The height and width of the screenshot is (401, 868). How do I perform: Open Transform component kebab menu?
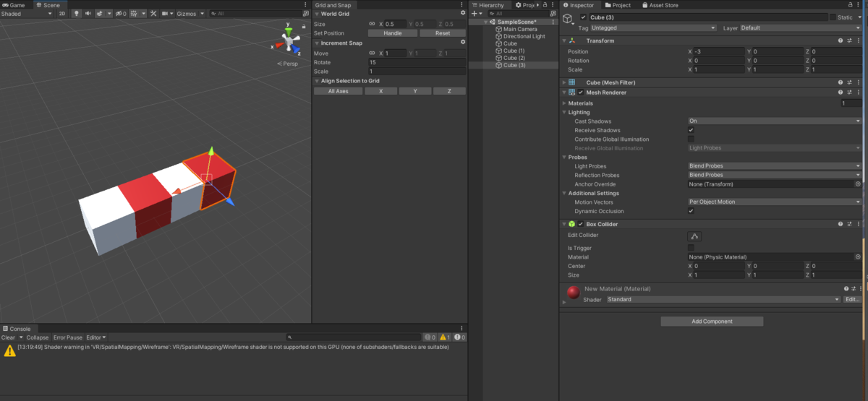[859, 41]
